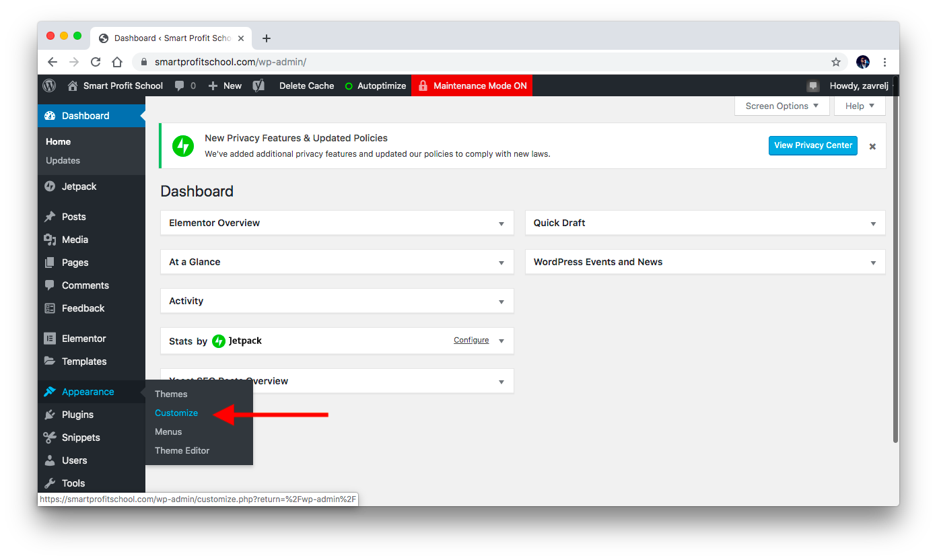
Task: Click the Elementor icon in sidebar
Action: coord(50,339)
